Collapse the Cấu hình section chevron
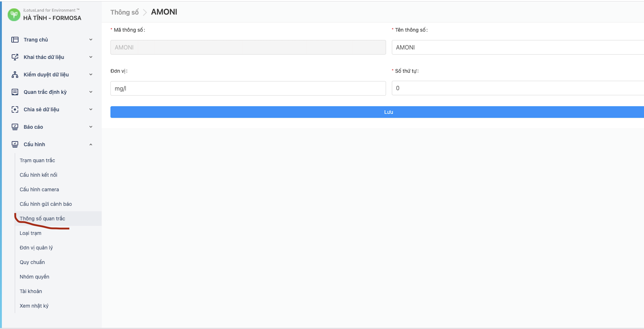 (x=91, y=144)
